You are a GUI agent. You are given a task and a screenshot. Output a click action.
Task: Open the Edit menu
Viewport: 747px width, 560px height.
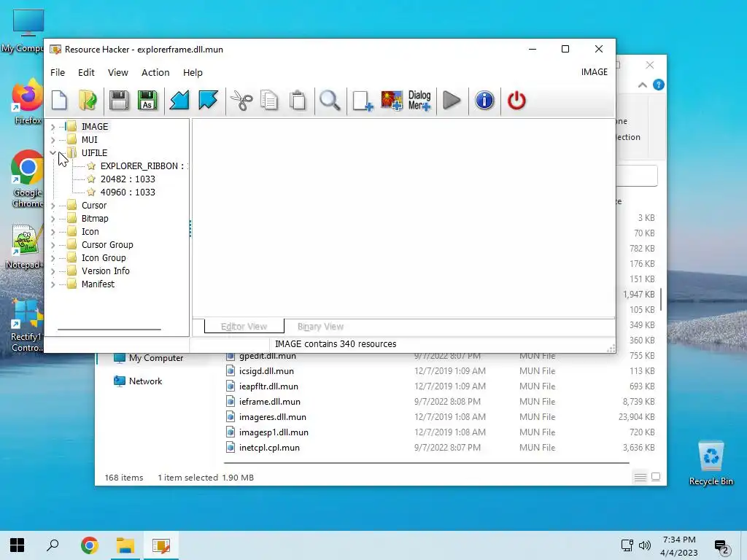tap(86, 72)
